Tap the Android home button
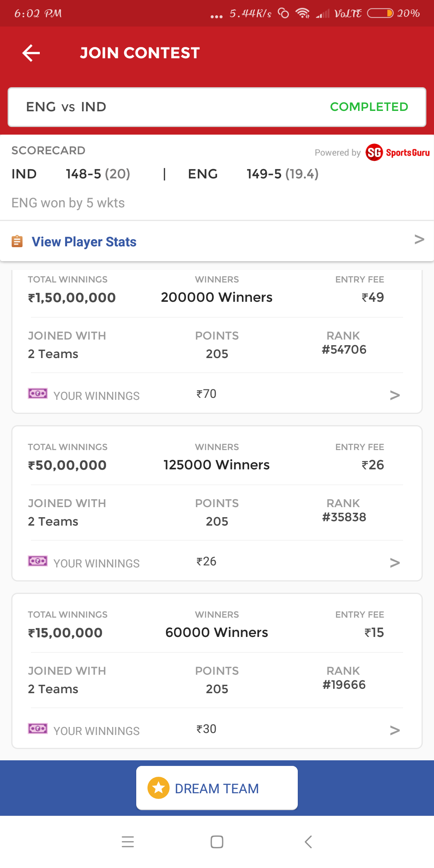 pos(217,841)
